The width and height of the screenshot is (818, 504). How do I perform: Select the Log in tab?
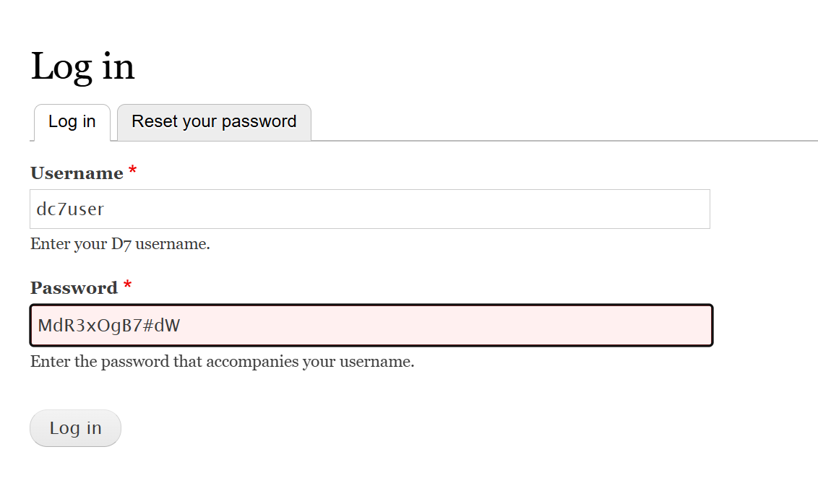pyautogui.click(x=72, y=122)
